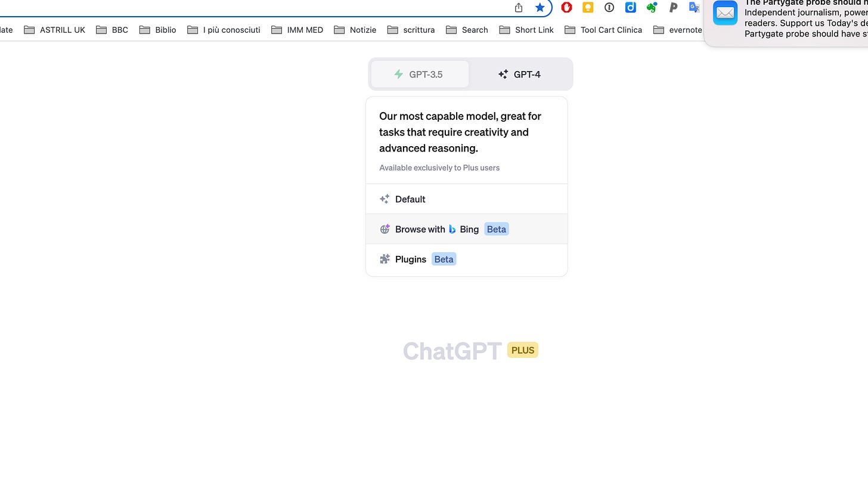Click the sparkles icon beside GPT-4
This screenshot has width=868, height=479.
point(503,74)
